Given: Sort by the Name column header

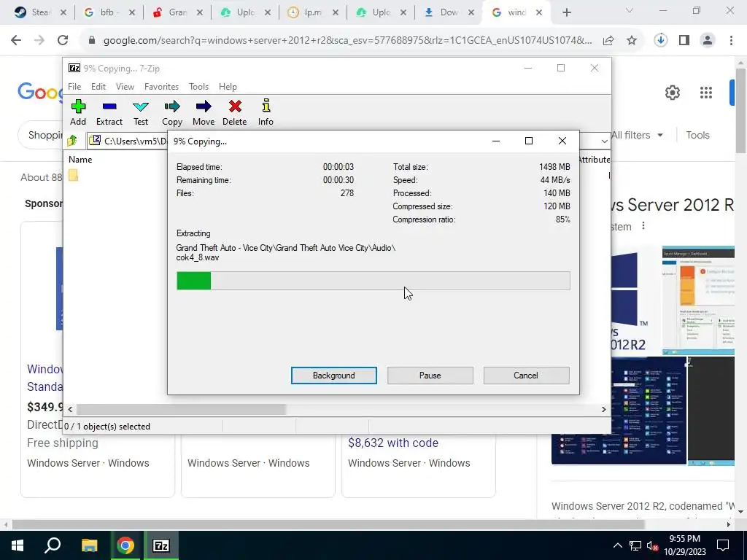Looking at the screenshot, I should pos(80,160).
